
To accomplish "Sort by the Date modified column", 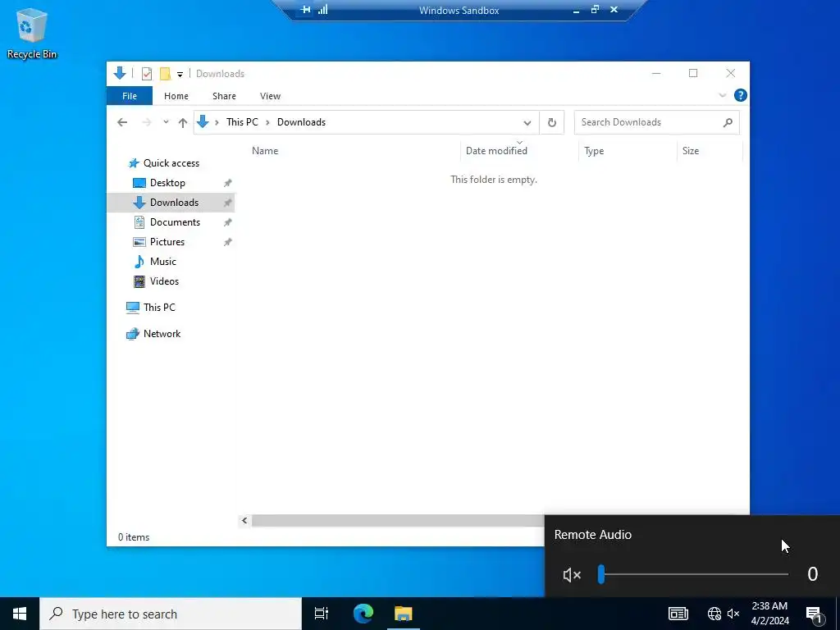I will point(519,151).
